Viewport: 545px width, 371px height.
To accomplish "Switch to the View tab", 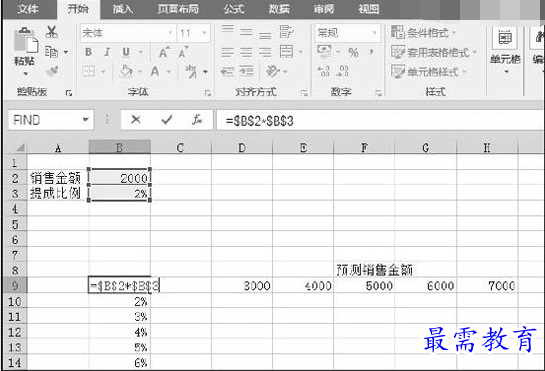I will (x=369, y=9).
